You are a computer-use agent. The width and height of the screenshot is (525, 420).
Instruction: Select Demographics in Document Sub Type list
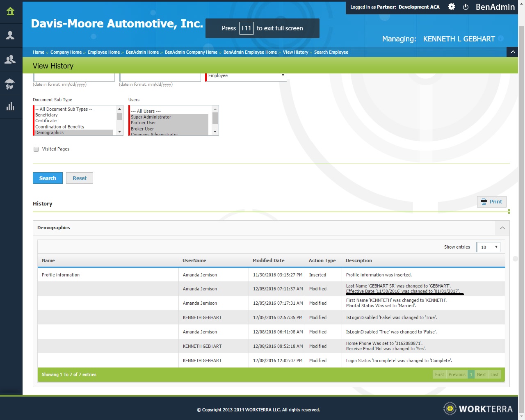pos(74,132)
